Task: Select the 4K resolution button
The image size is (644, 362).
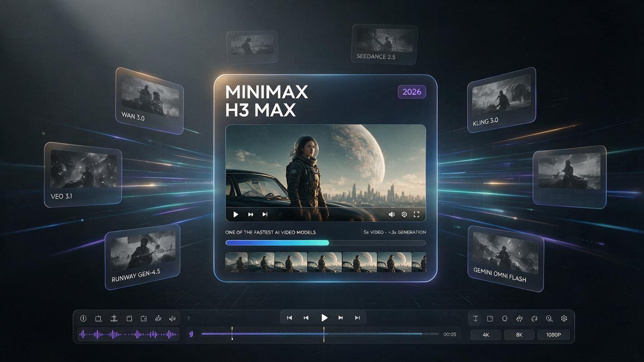Action: click(x=486, y=335)
